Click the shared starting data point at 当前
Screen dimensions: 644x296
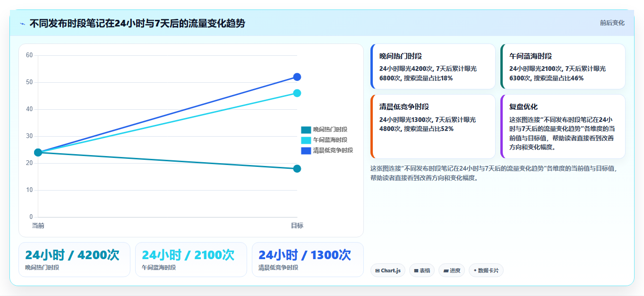pyautogui.click(x=38, y=152)
